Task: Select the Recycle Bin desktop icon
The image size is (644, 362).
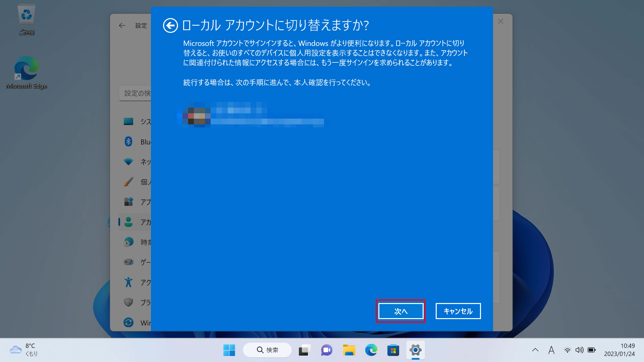Action: click(26, 19)
